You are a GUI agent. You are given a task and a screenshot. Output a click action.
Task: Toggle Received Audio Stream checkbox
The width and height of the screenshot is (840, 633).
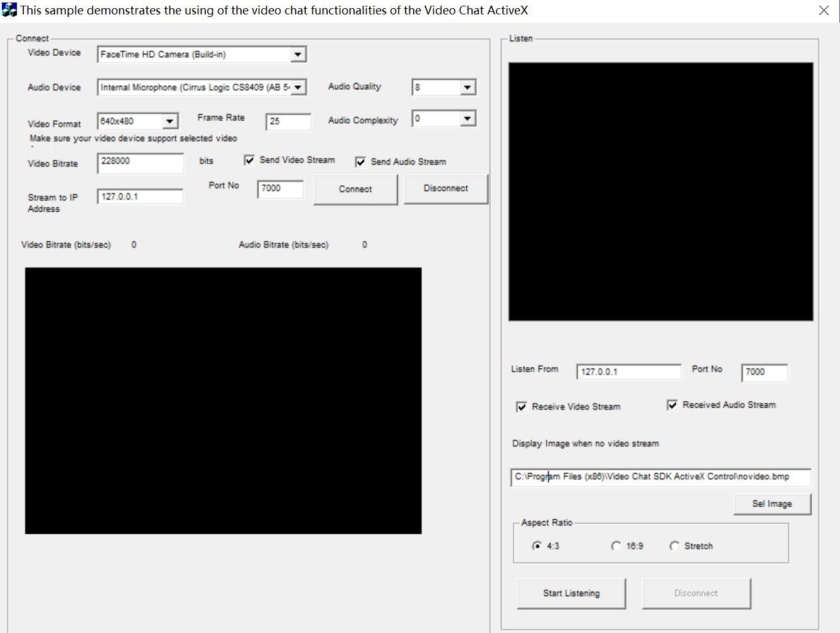[x=672, y=405]
